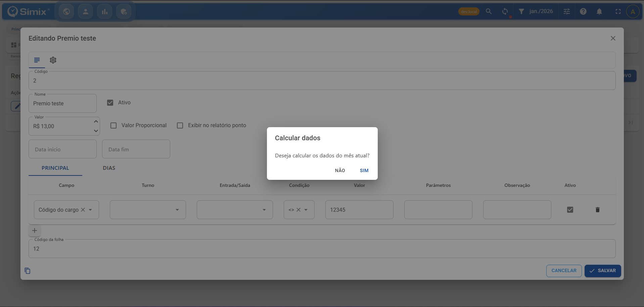This screenshot has width=644, height=307.
Task: Toggle fullscreen mode icon
Action: tap(618, 11)
